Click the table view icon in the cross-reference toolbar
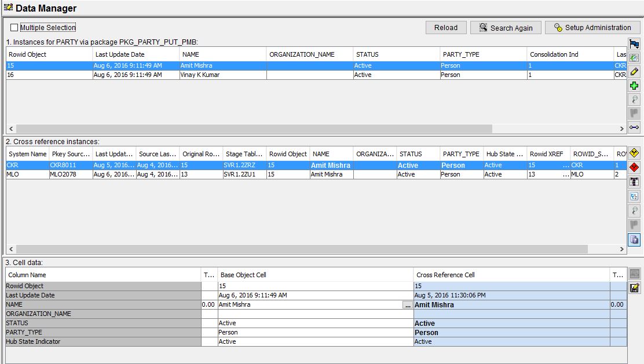This screenshot has width=644, height=364. [x=634, y=181]
